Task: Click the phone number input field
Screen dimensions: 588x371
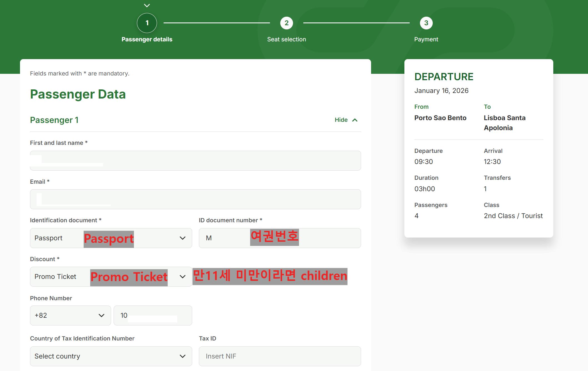Action: (x=153, y=316)
